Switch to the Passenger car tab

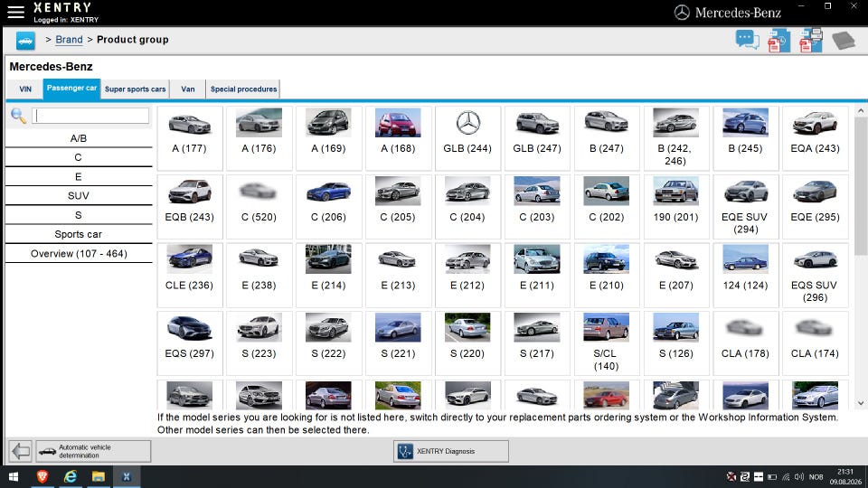(x=72, y=89)
